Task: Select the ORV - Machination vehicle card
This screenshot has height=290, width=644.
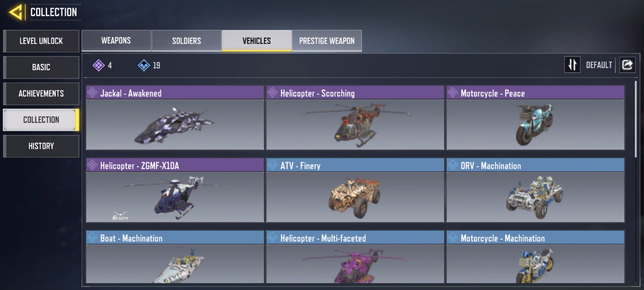Action: tap(535, 190)
